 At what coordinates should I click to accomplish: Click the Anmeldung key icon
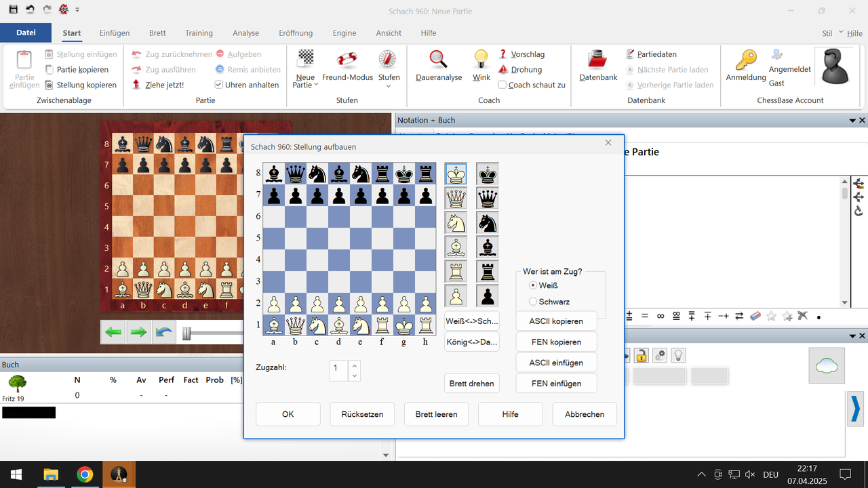pos(746,60)
